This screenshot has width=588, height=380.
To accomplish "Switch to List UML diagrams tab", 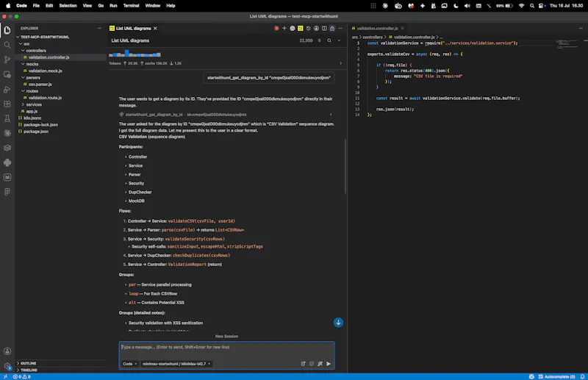I will point(133,28).
